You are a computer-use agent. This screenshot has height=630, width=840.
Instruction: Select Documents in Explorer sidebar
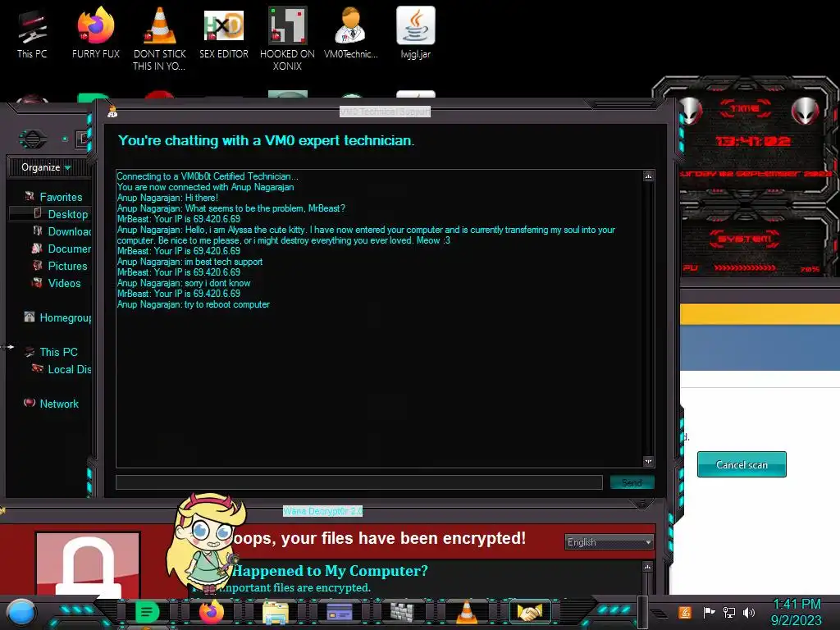[62, 249]
